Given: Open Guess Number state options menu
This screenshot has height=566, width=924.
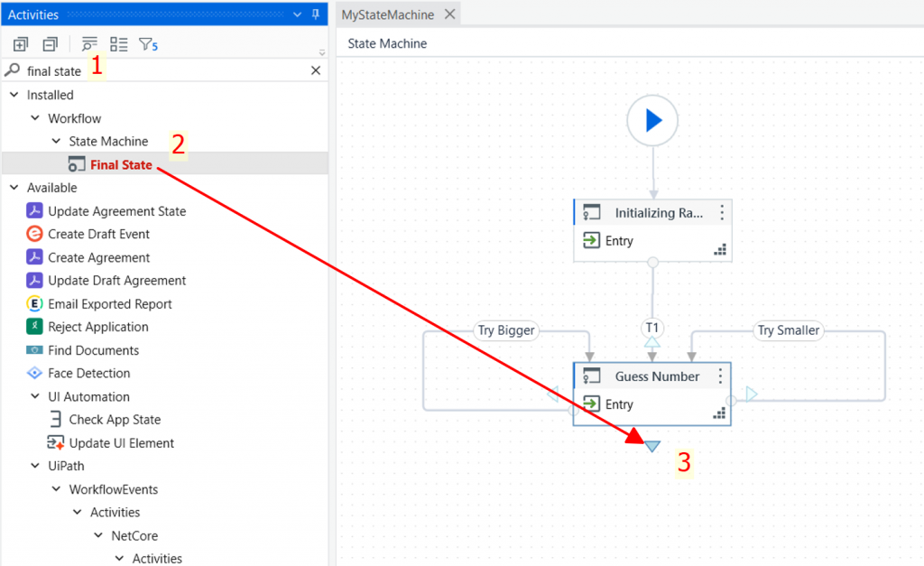Looking at the screenshot, I should 720,376.
